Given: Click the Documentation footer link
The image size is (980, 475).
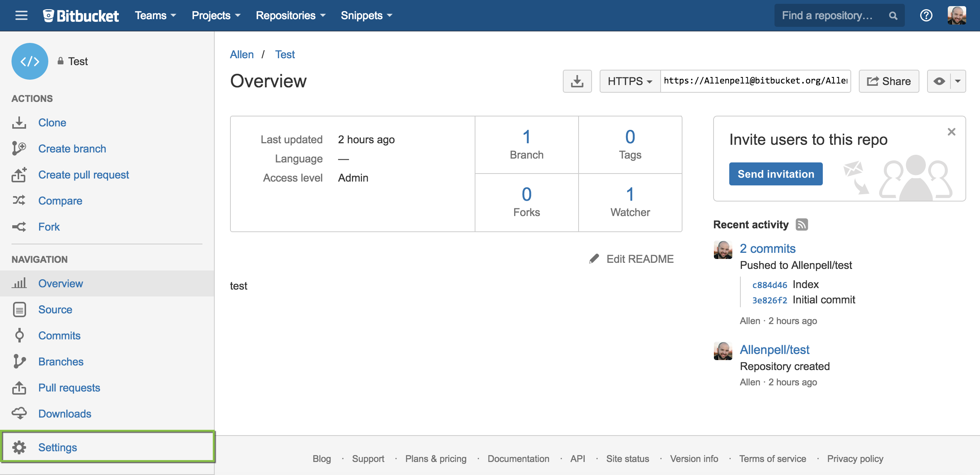Looking at the screenshot, I should click(518, 459).
